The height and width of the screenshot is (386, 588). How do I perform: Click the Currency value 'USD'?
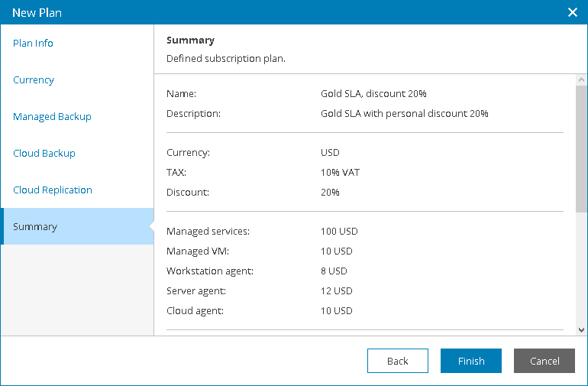pyautogui.click(x=330, y=152)
